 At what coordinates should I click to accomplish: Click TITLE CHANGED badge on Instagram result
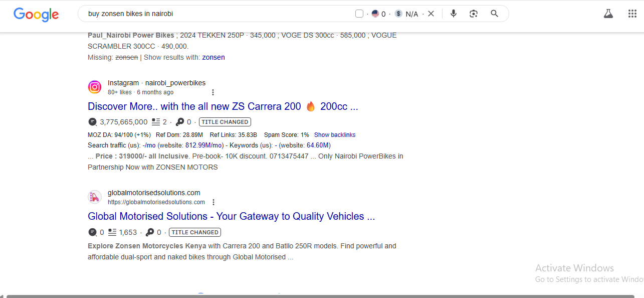(225, 122)
